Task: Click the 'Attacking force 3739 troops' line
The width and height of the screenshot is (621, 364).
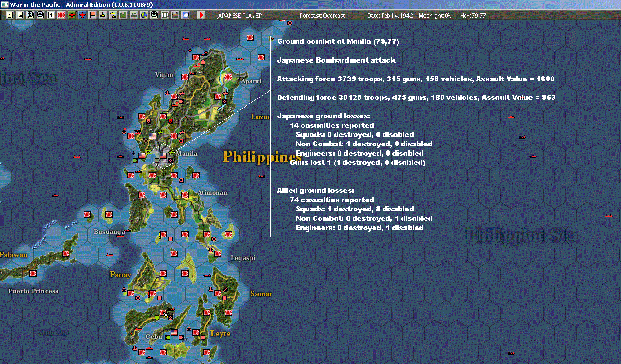Action: coord(416,79)
